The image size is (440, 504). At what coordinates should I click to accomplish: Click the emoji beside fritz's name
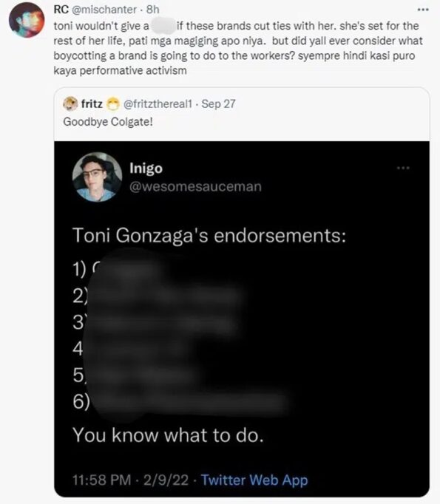click(x=112, y=104)
